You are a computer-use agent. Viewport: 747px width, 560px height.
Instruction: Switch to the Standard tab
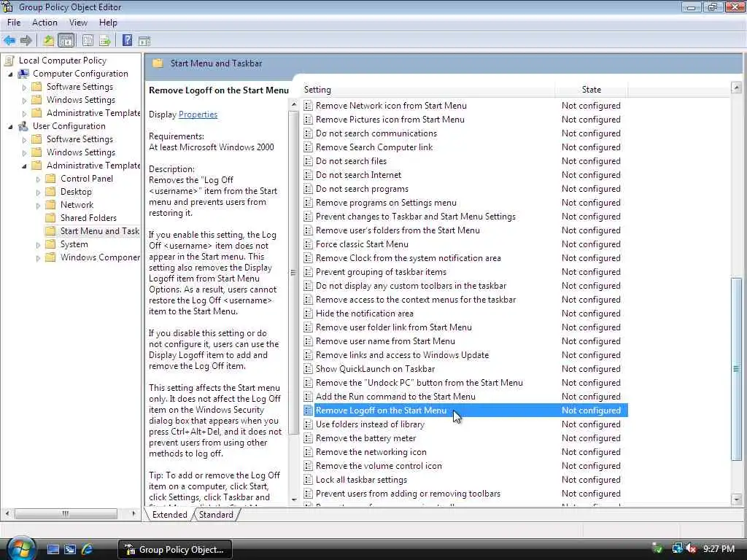click(x=216, y=515)
